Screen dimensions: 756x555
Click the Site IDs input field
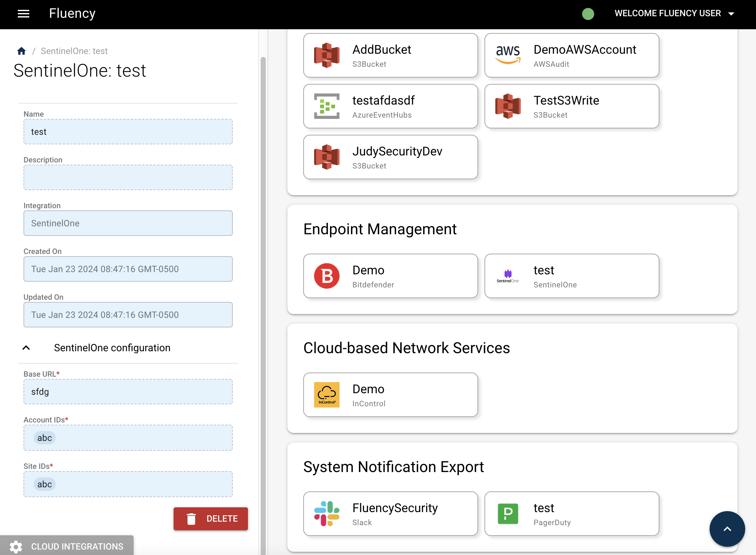(128, 484)
